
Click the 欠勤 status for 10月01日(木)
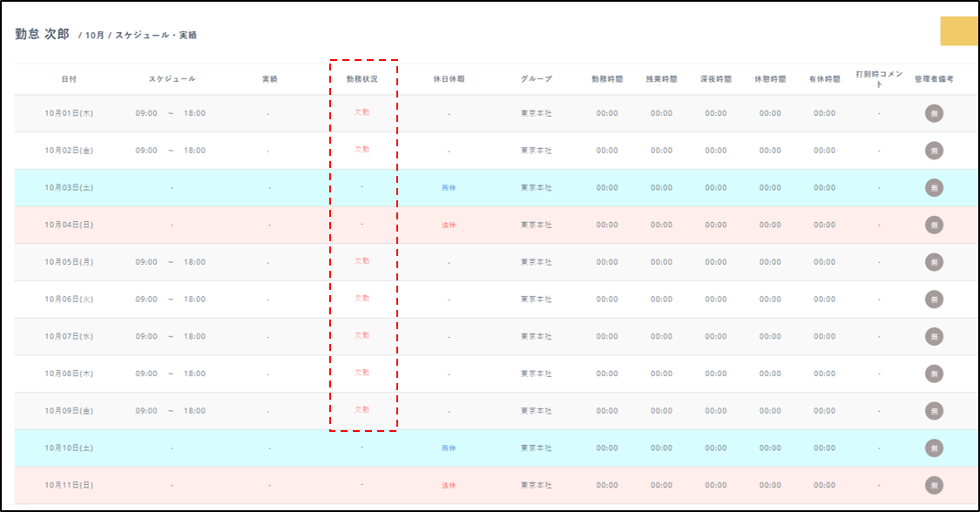click(362, 112)
